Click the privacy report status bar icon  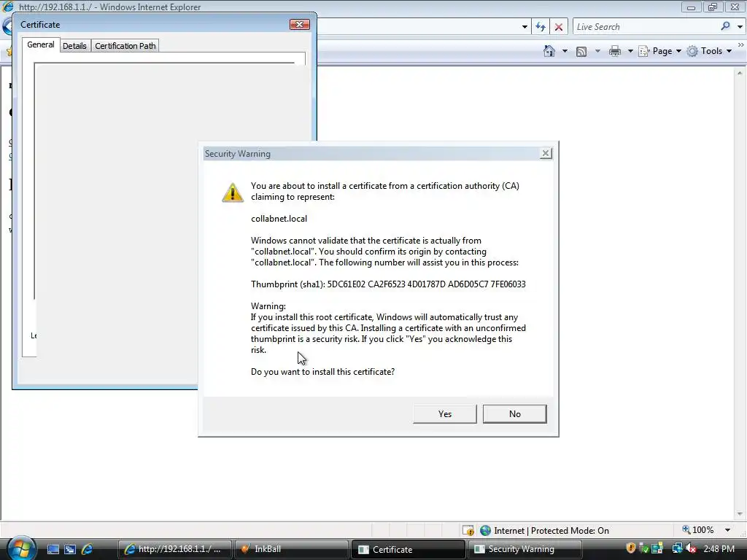pos(468,531)
